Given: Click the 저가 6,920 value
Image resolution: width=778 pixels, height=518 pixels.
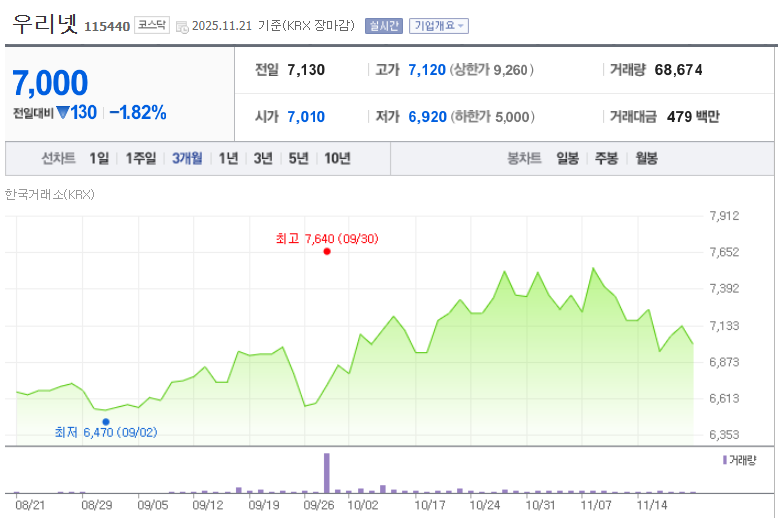Looking at the screenshot, I should point(428,117).
